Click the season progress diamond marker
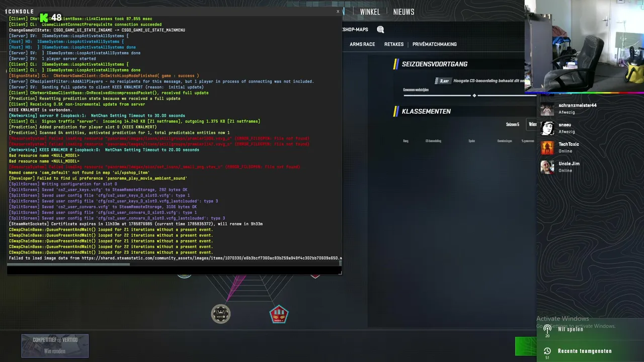This screenshot has width=644, height=362. (x=474, y=96)
